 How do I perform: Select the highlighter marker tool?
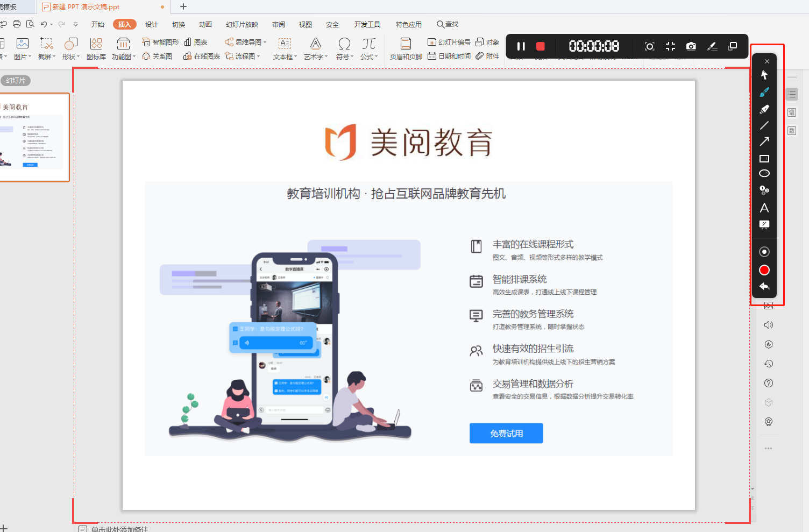pos(764,109)
